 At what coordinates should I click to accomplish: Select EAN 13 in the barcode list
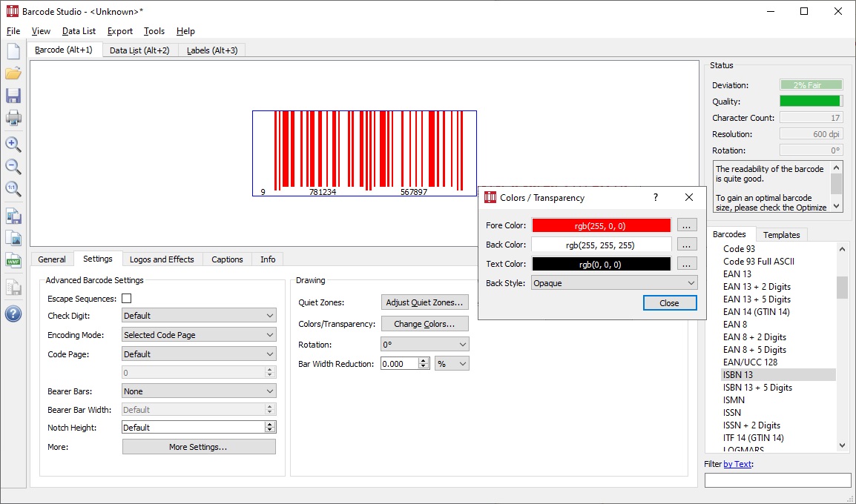pos(737,273)
